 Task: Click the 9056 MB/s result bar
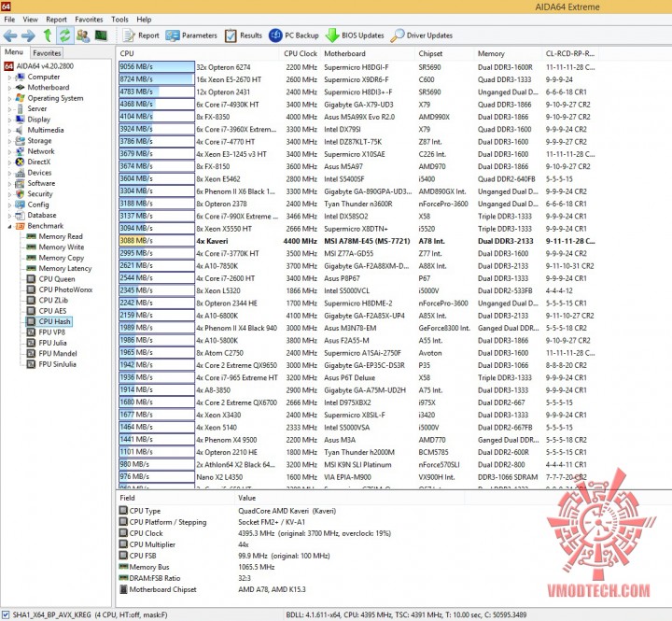pyautogui.click(x=157, y=67)
